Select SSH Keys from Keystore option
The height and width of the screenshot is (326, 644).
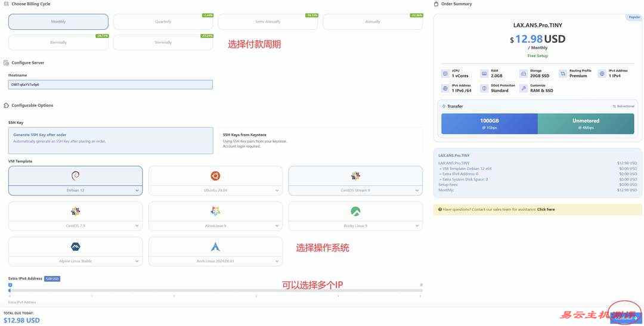coord(320,141)
